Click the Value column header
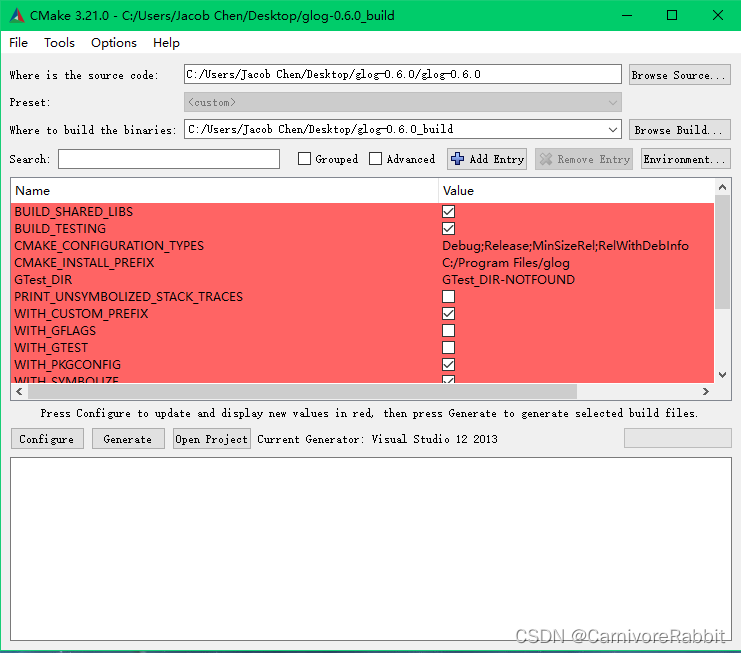741x653 pixels. click(576, 191)
